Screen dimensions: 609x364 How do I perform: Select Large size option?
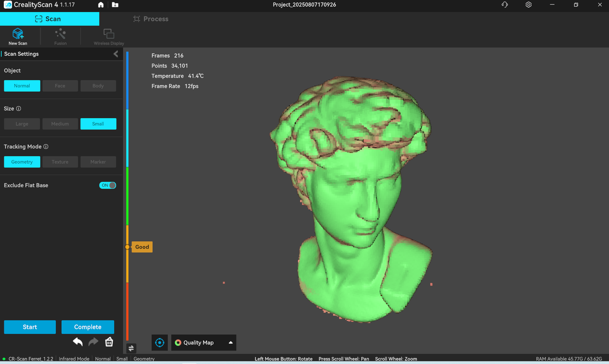(22, 124)
